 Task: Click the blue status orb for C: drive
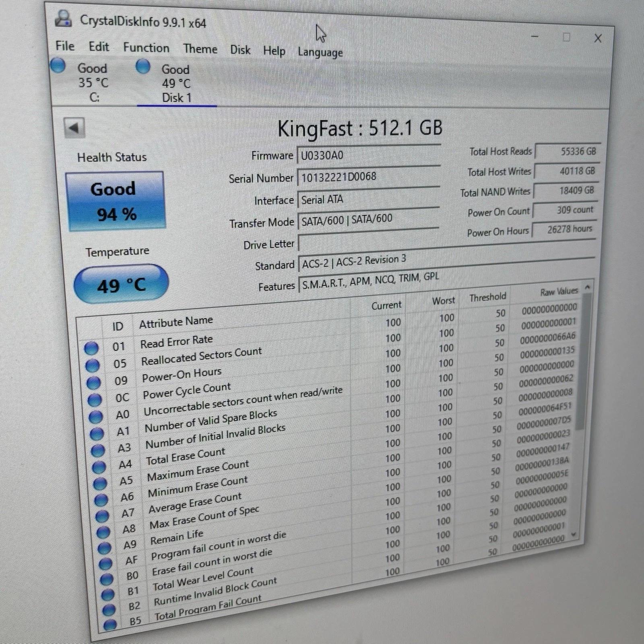click(x=58, y=65)
